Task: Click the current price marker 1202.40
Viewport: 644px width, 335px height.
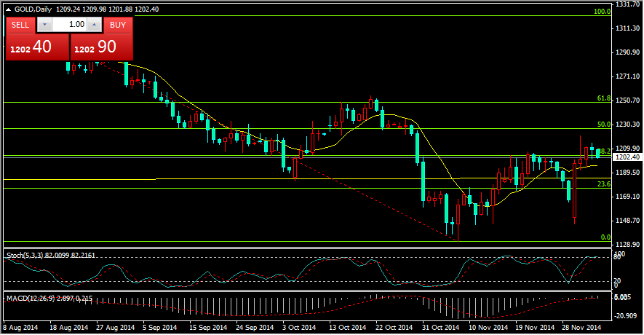Action: click(627, 157)
